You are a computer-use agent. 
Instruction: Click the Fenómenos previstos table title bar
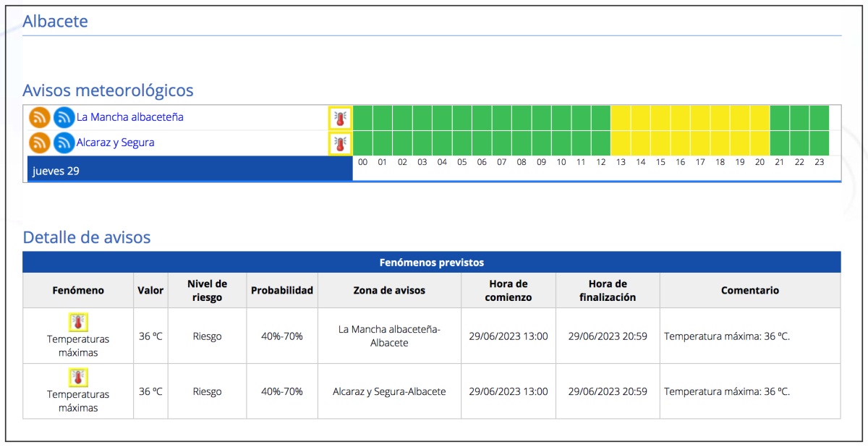(431, 262)
